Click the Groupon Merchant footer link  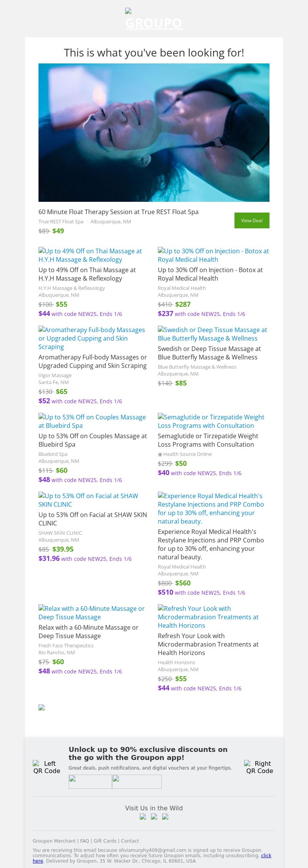pyautogui.click(x=54, y=841)
